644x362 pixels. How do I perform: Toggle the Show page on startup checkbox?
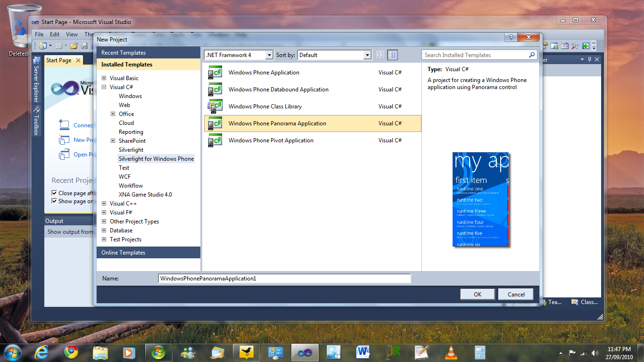(54, 201)
